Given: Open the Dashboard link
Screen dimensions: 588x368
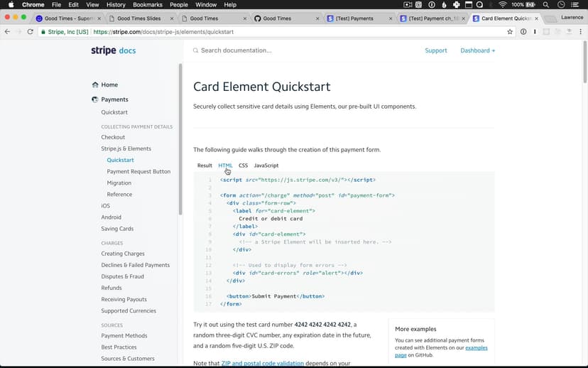Looking at the screenshot, I should 477,50.
